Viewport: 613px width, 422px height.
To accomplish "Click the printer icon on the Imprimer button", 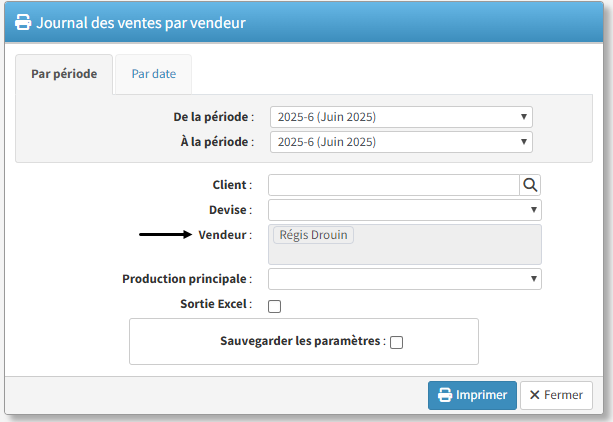I will point(445,395).
